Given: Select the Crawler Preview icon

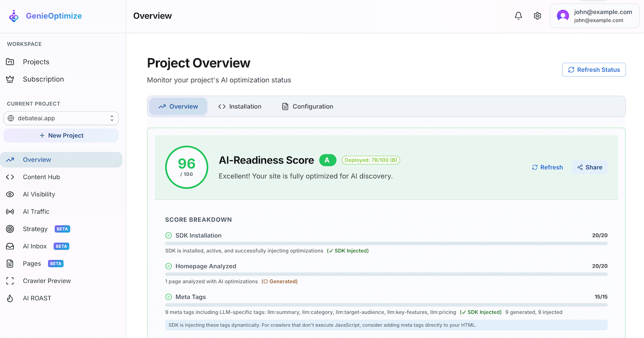Looking at the screenshot, I should click(x=10, y=280).
